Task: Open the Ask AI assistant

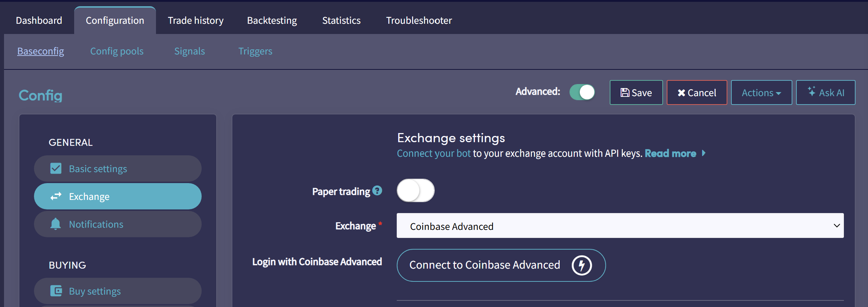Action: tap(826, 92)
